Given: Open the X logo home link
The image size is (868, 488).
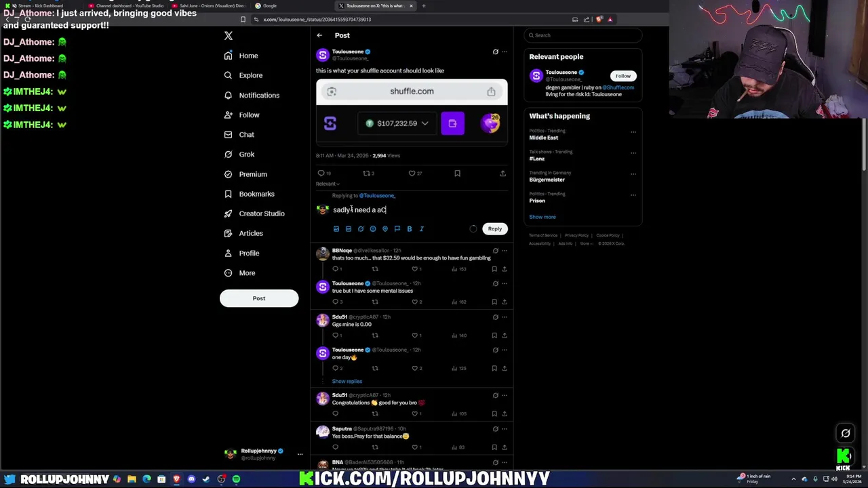Looking at the screenshot, I should point(229,35).
